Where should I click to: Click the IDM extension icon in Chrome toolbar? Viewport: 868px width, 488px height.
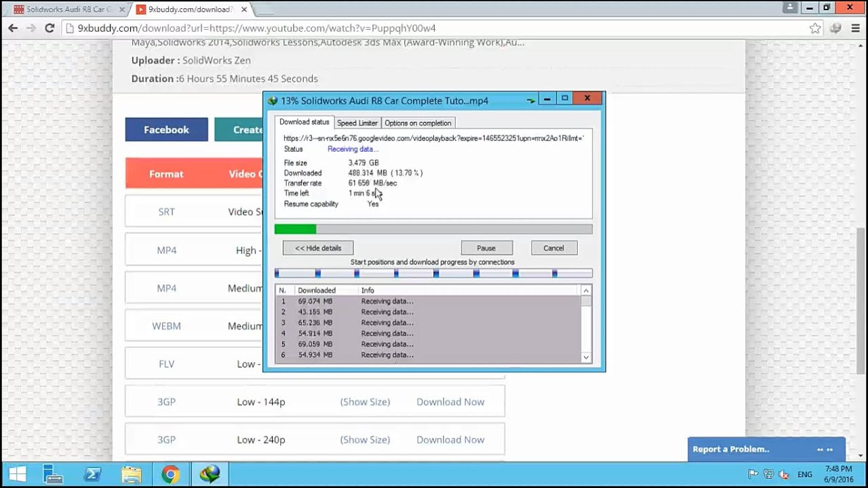pos(835,28)
